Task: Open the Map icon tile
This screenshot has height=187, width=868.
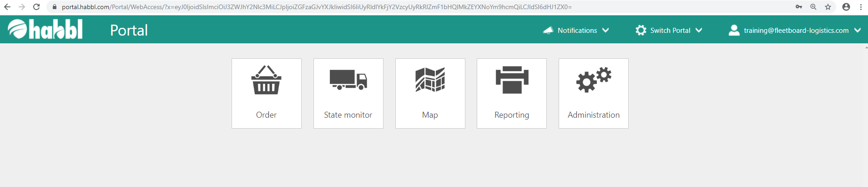Action: [430, 80]
